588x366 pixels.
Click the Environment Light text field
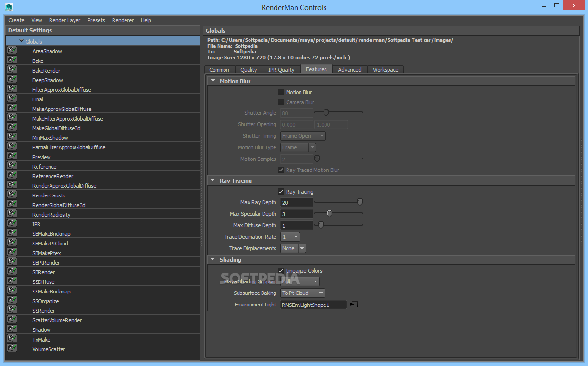313,305
